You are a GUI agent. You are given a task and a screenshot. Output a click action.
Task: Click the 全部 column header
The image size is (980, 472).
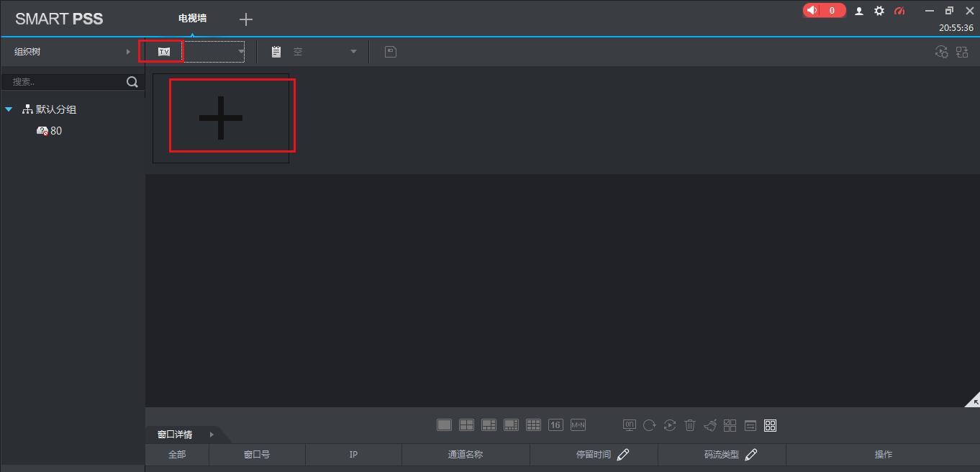[x=177, y=455]
